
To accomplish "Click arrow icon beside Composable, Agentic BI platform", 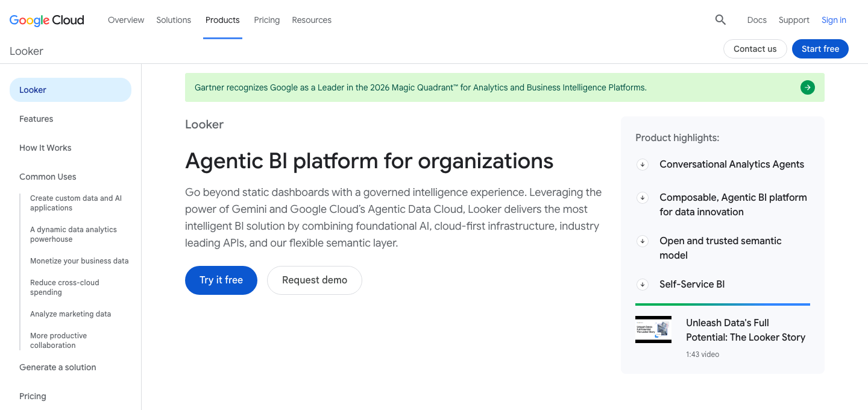I will click(643, 198).
